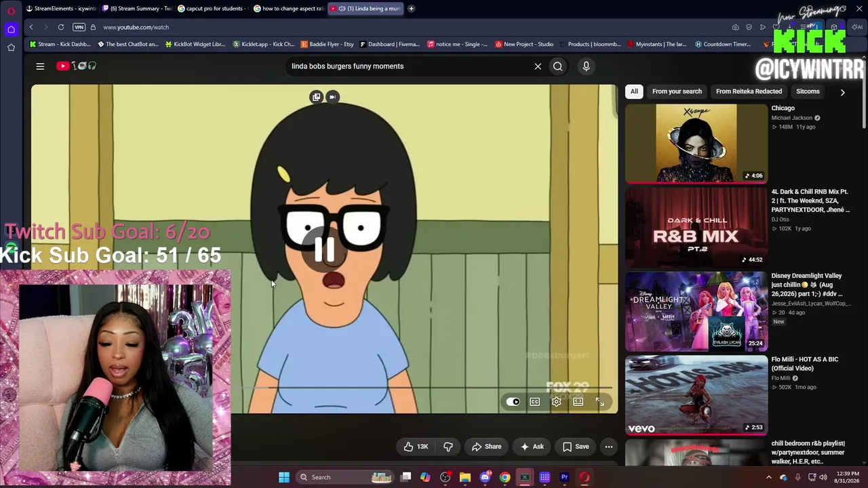Open the YouTube guide hamburger menu
Screen dimensions: 868x488
click(x=40, y=66)
